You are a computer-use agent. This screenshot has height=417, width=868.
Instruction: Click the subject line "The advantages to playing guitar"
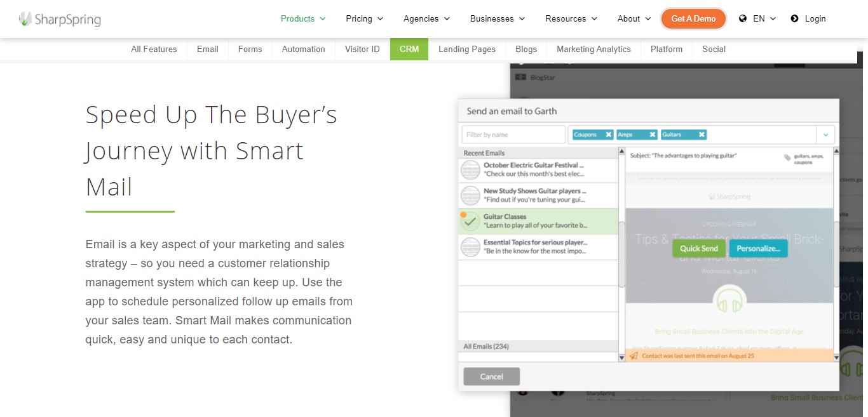pyautogui.click(x=683, y=156)
